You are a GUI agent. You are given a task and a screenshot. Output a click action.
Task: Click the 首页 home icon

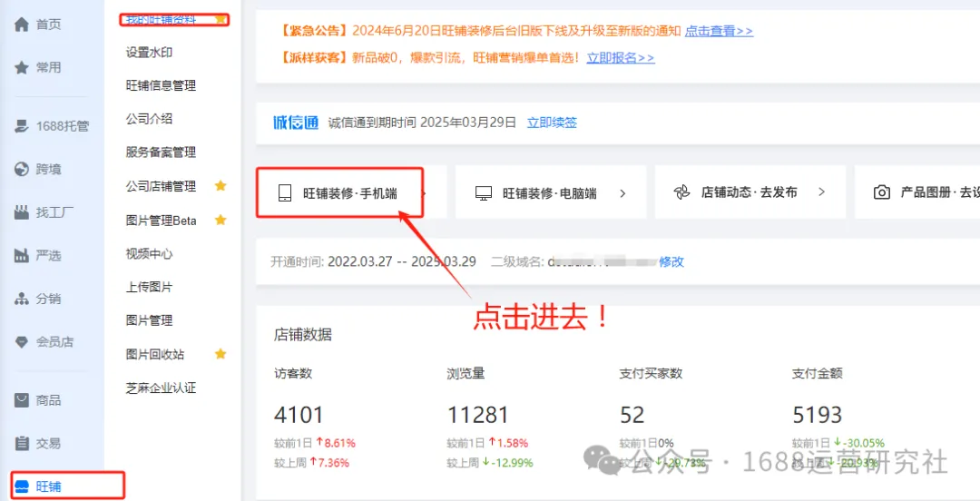pyautogui.click(x=22, y=25)
